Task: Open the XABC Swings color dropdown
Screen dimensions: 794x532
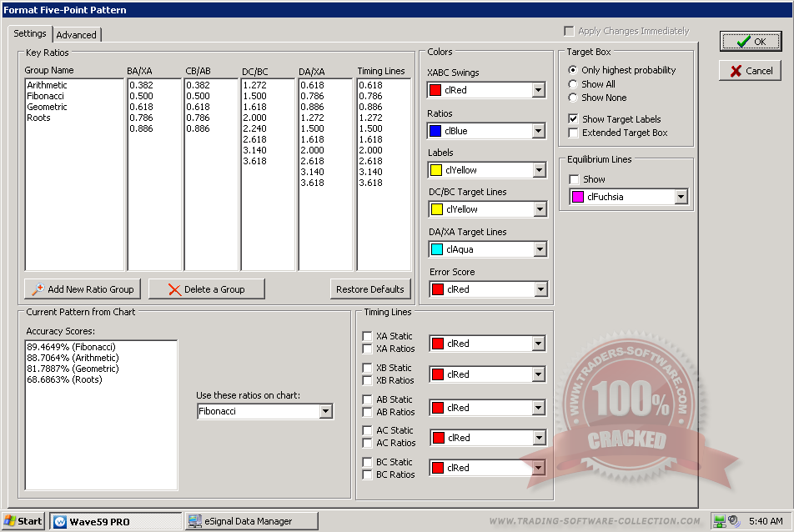Action: pos(539,90)
